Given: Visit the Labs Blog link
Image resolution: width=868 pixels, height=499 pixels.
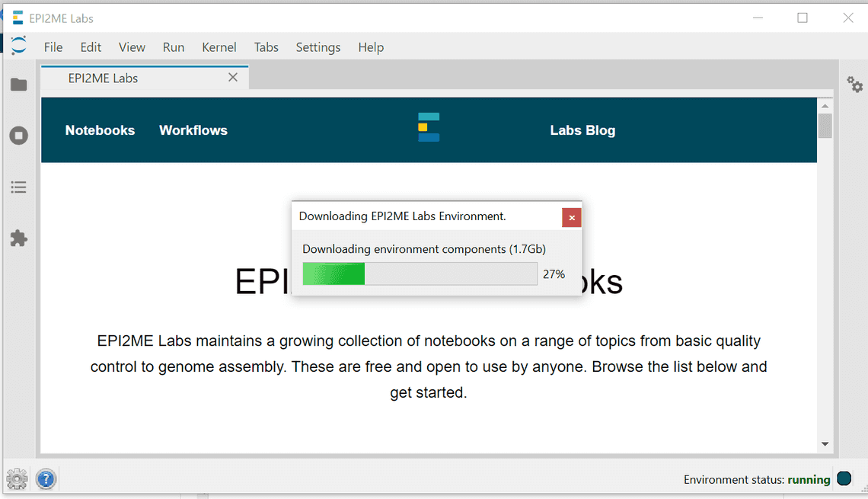Looking at the screenshot, I should click(582, 130).
